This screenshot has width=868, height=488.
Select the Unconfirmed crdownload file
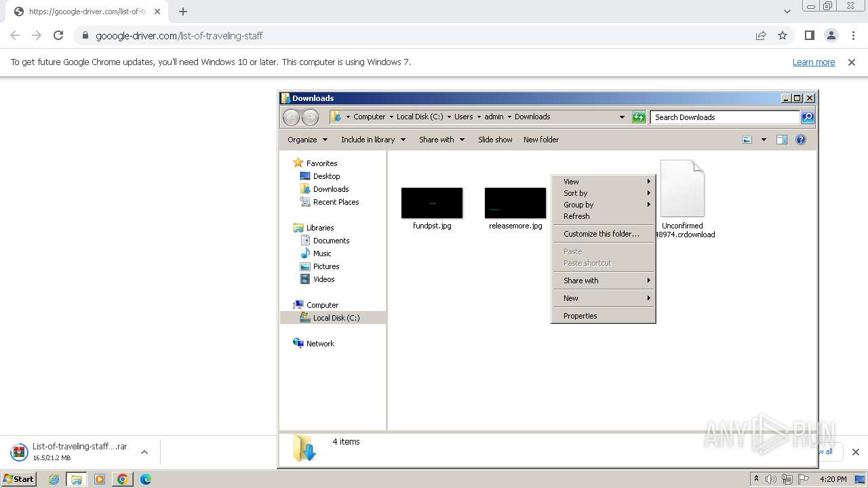tap(683, 198)
